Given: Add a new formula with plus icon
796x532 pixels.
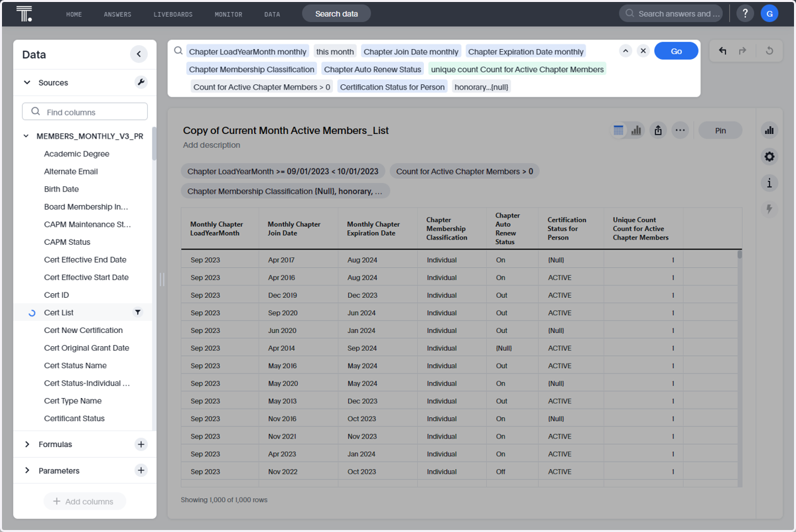Looking at the screenshot, I should tap(141, 444).
